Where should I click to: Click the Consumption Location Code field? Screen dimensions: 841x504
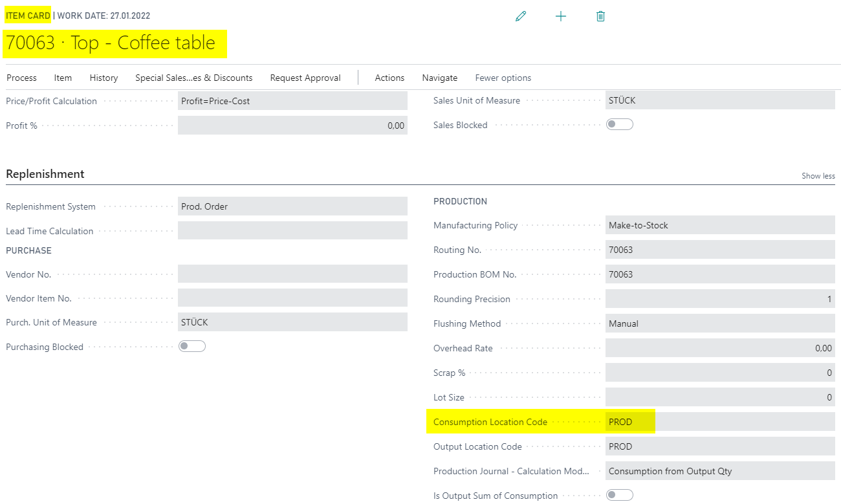pyautogui.click(x=720, y=422)
